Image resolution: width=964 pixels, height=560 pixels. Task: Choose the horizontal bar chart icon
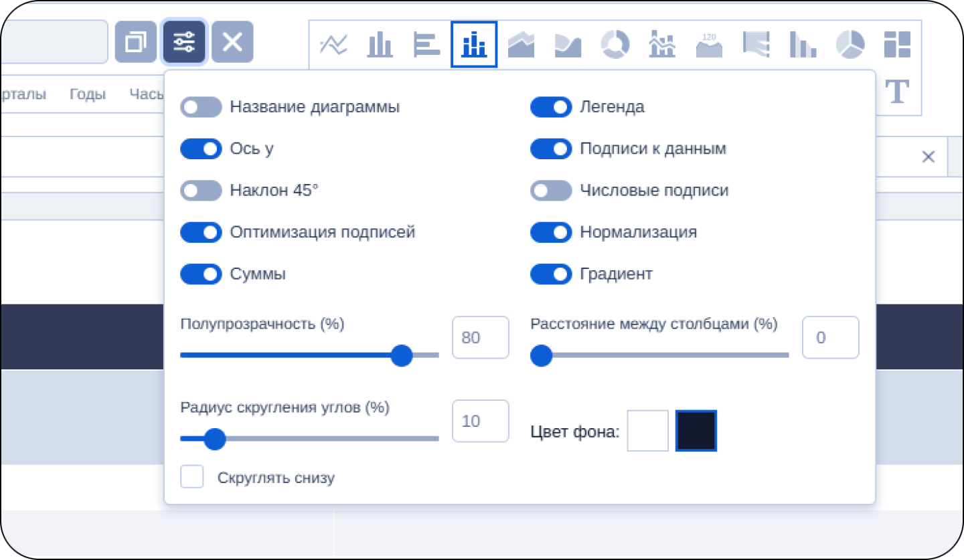pos(426,45)
